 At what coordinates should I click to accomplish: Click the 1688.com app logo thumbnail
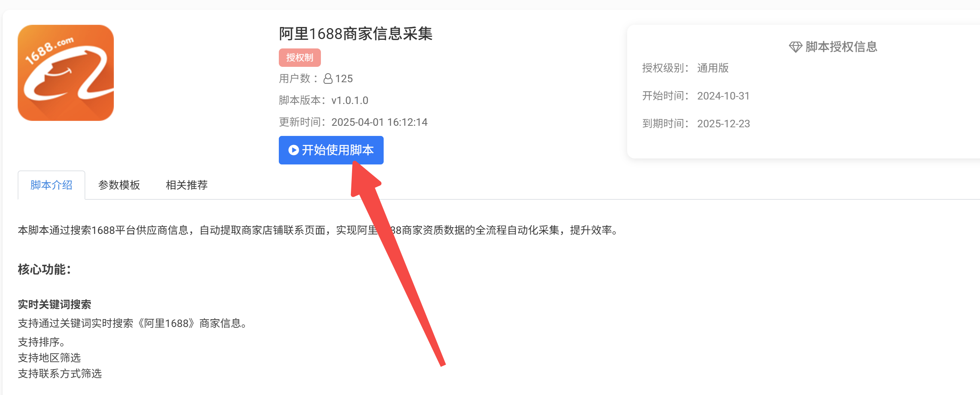66,73
